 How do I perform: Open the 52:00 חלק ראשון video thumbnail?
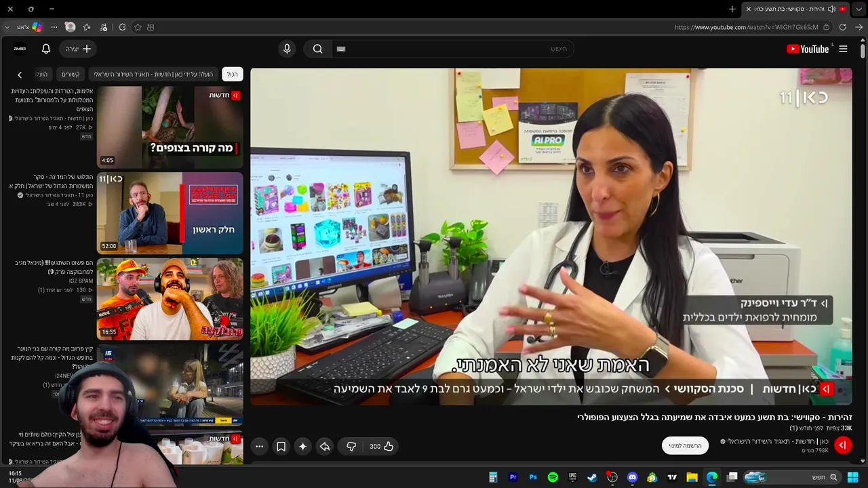pyautogui.click(x=170, y=213)
